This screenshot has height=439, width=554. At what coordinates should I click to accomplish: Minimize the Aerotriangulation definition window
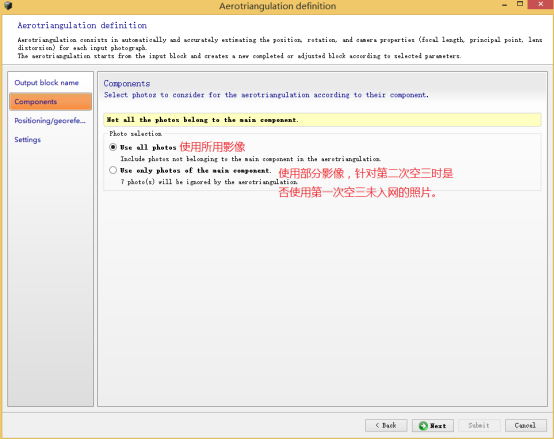(x=505, y=5)
